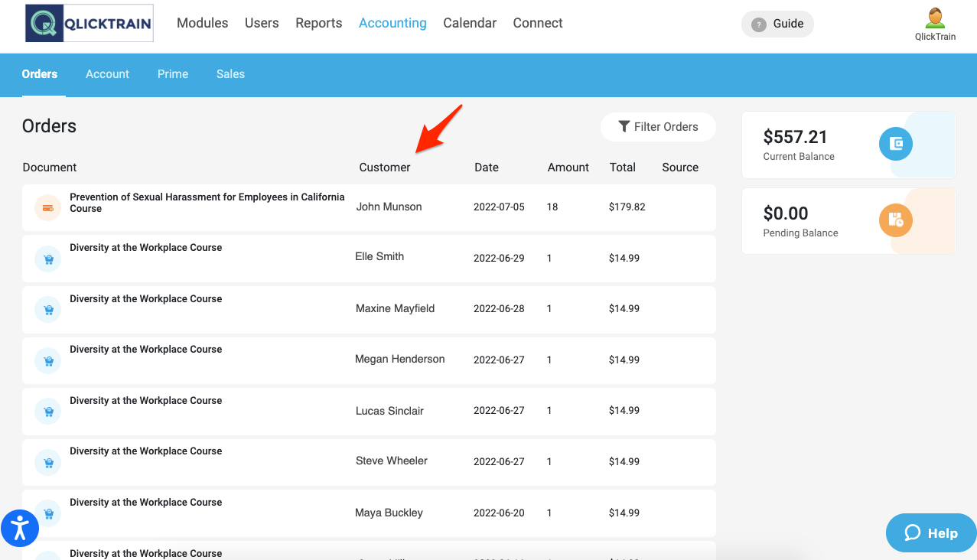
Task: Click the date 2022-06-28
Action: point(499,309)
